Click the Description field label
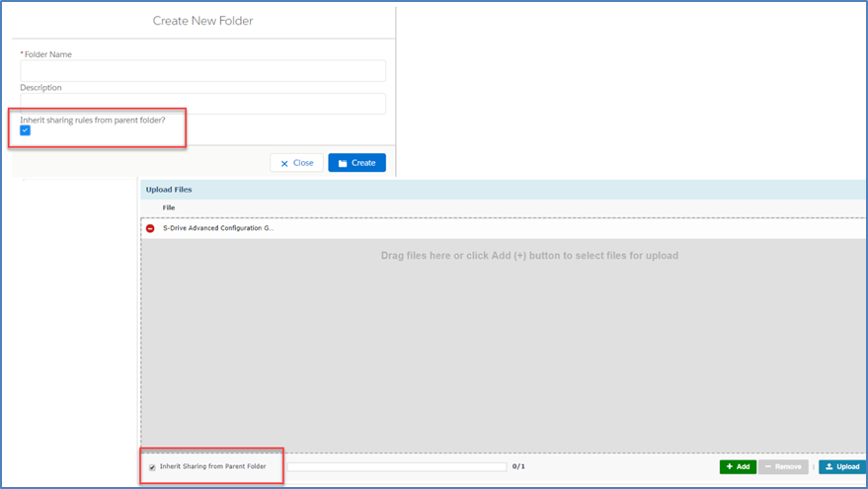The height and width of the screenshot is (489, 868). point(40,88)
